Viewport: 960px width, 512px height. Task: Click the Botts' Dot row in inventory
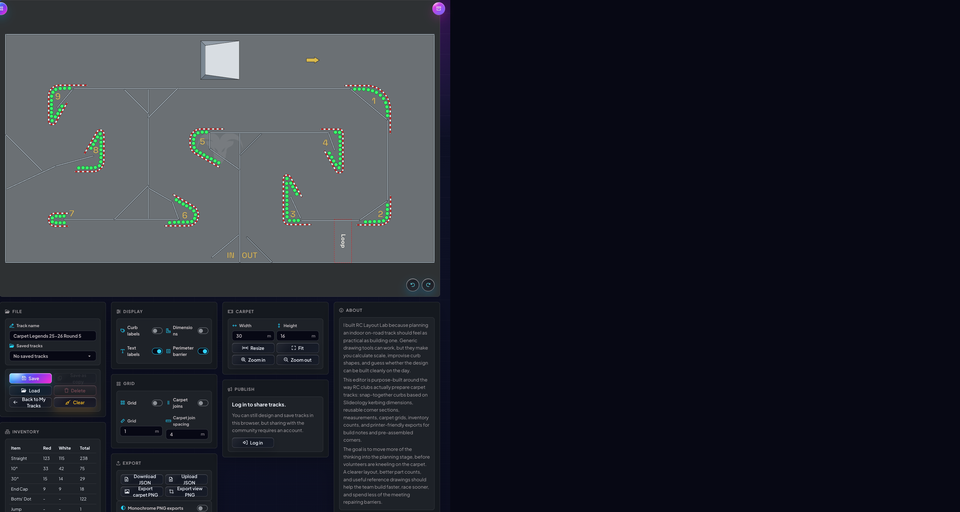(53, 499)
